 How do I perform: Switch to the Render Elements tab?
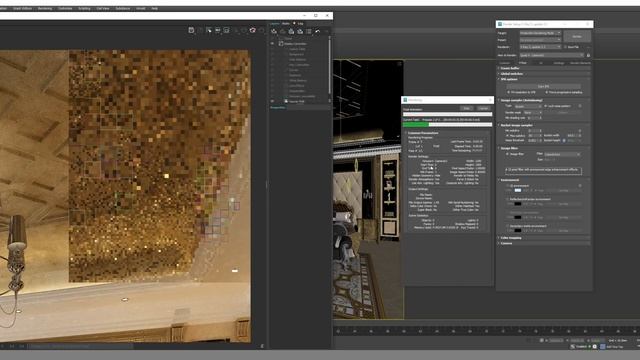pos(580,63)
